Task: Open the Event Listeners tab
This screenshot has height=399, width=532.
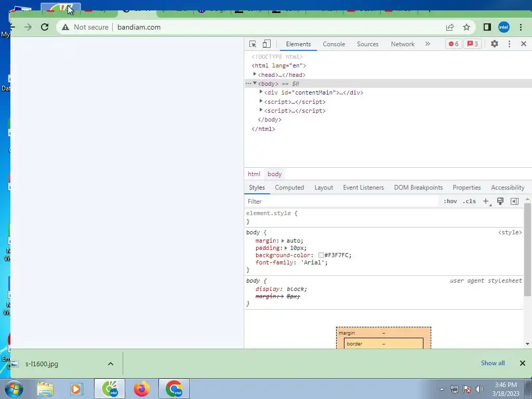Action: [363, 188]
